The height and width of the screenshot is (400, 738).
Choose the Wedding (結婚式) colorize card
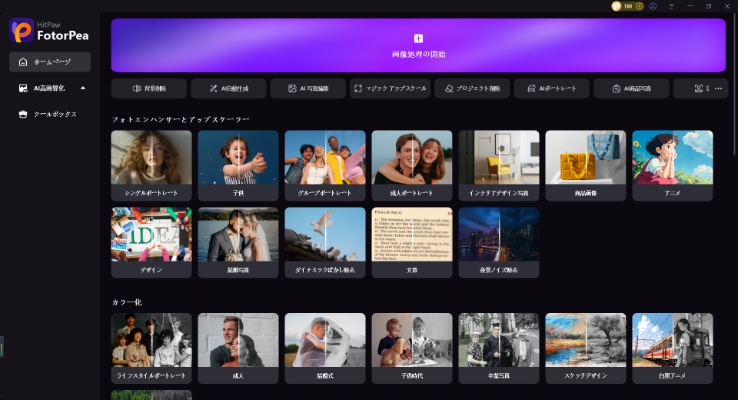[325, 348]
